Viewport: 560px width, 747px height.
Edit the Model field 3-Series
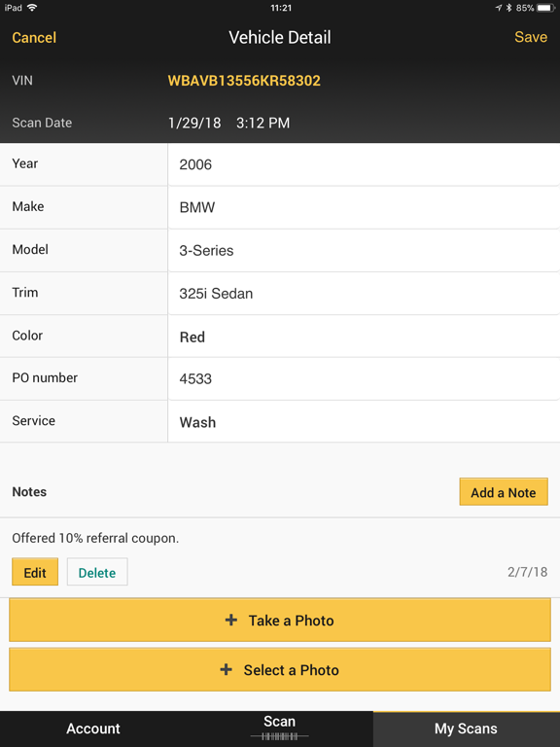coord(364,250)
